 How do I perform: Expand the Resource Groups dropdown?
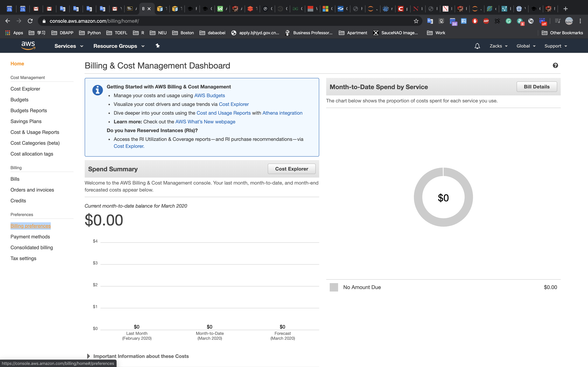point(119,46)
